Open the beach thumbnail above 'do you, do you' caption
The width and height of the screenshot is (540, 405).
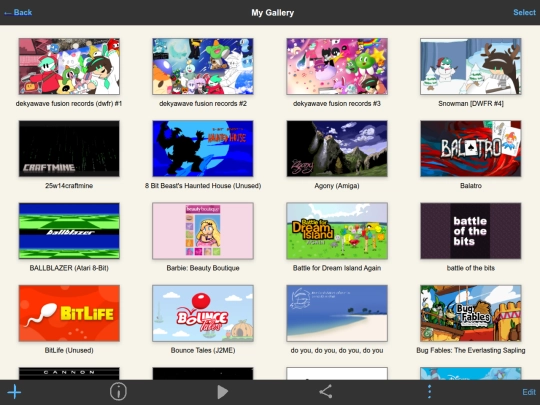click(337, 313)
